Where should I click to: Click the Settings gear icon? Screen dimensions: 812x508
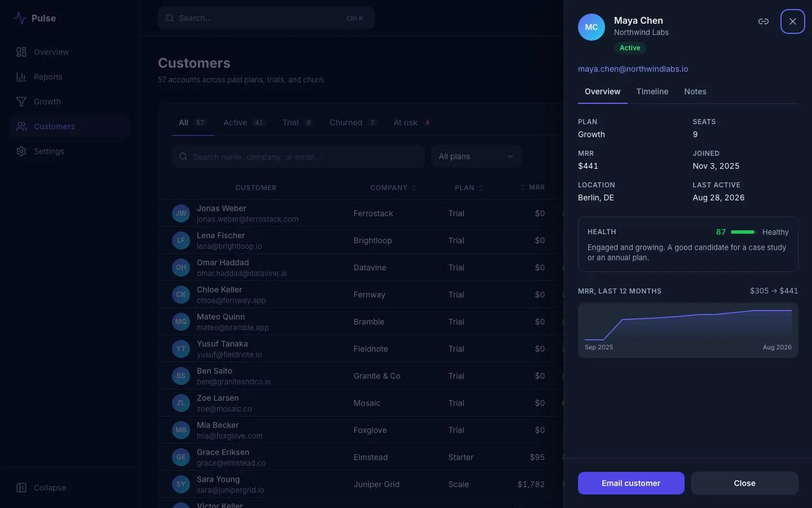pyautogui.click(x=21, y=151)
